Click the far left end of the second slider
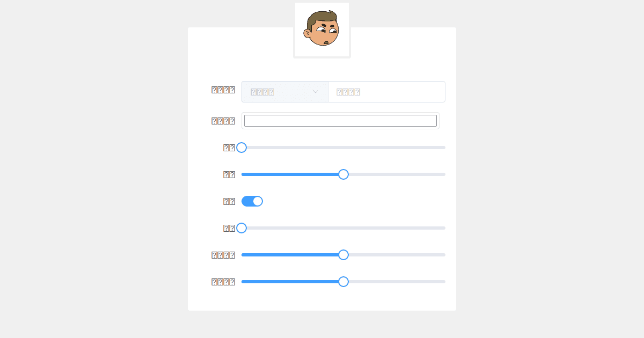Screen dimensions: 644x338 pos(243,174)
